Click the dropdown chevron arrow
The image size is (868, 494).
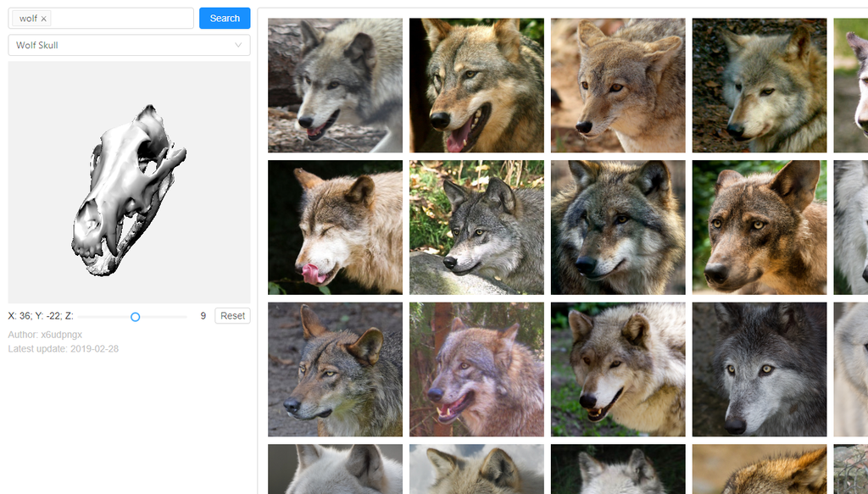[x=238, y=46]
